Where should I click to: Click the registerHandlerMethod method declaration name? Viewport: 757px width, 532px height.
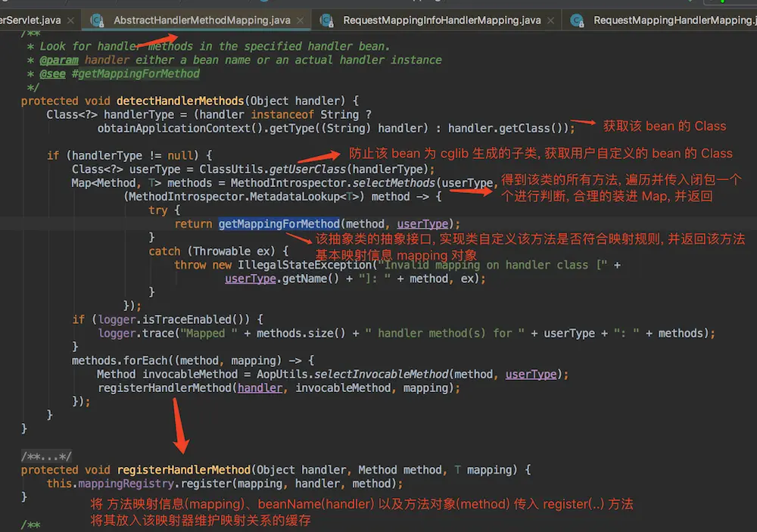click(x=184, y=470)
